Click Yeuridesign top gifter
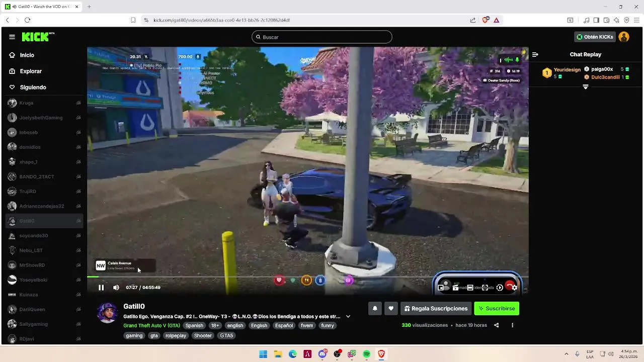The image size is (644, 362). tap(567, 70)
